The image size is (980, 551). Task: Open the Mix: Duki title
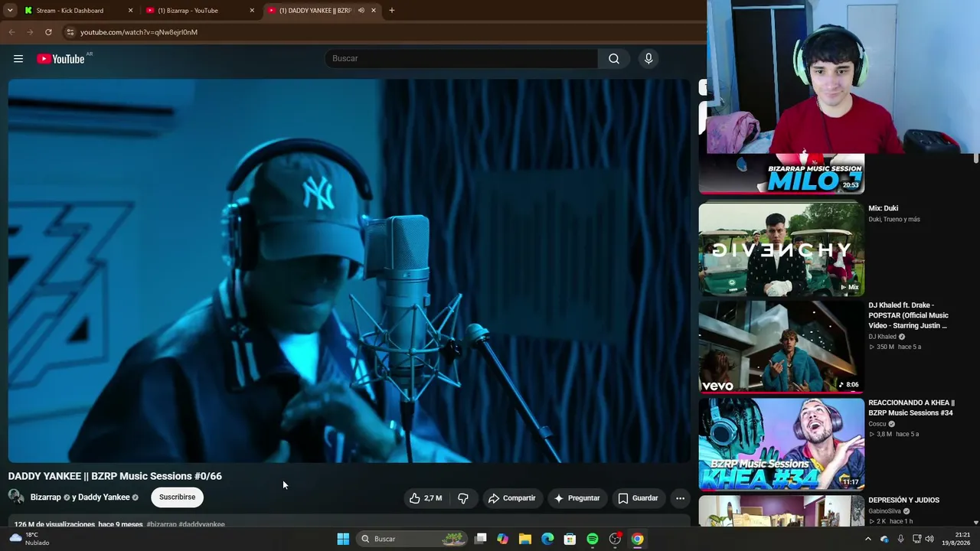coord(884,208)
